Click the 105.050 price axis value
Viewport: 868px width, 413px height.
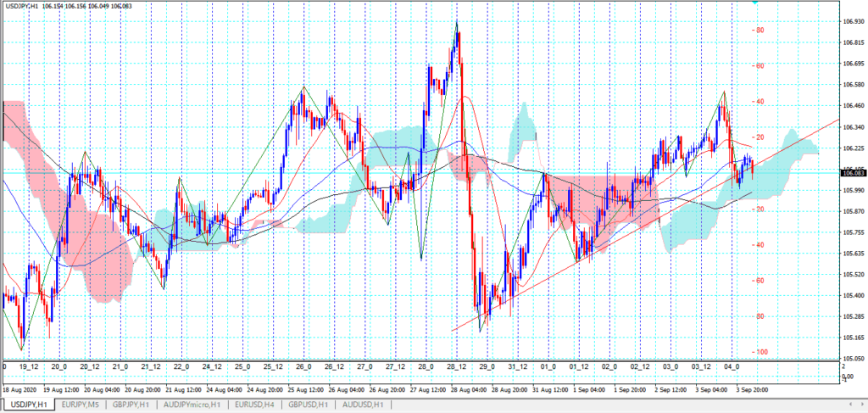coord(853,359)
